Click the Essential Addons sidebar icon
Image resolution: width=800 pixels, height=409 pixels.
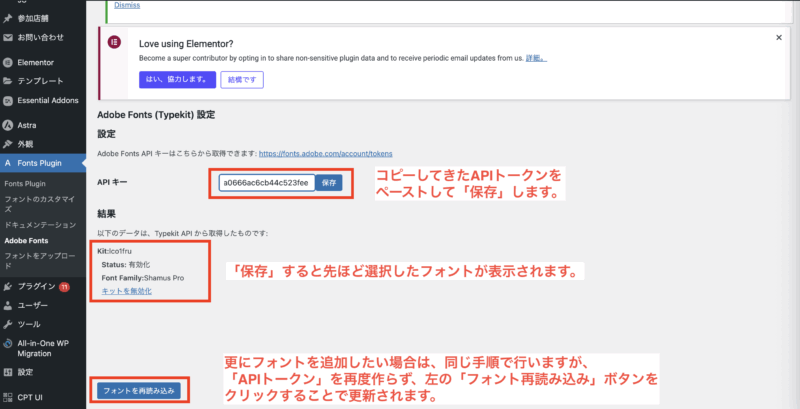[8, 100]
